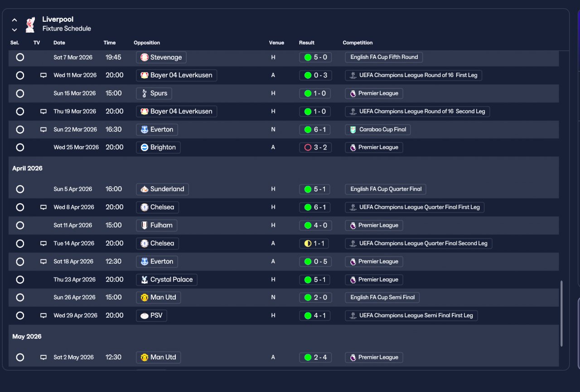
Task: Select the Fulham fixture radio button
Action: click(20, 225)
